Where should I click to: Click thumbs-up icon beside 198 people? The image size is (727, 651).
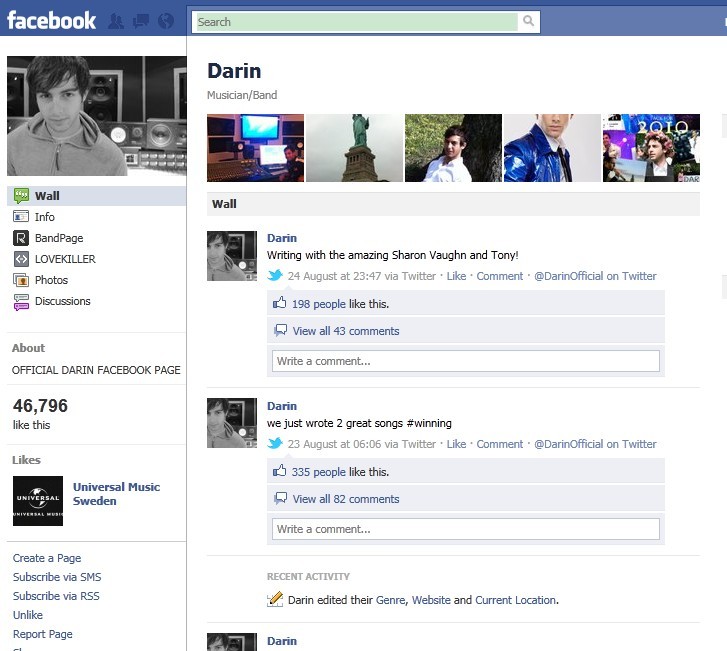[280, 303]
